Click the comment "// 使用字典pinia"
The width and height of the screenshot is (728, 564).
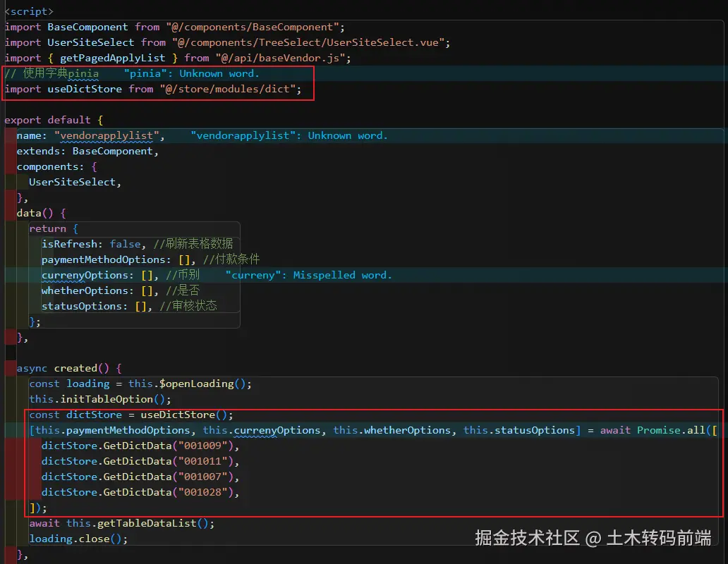[51, 73]
